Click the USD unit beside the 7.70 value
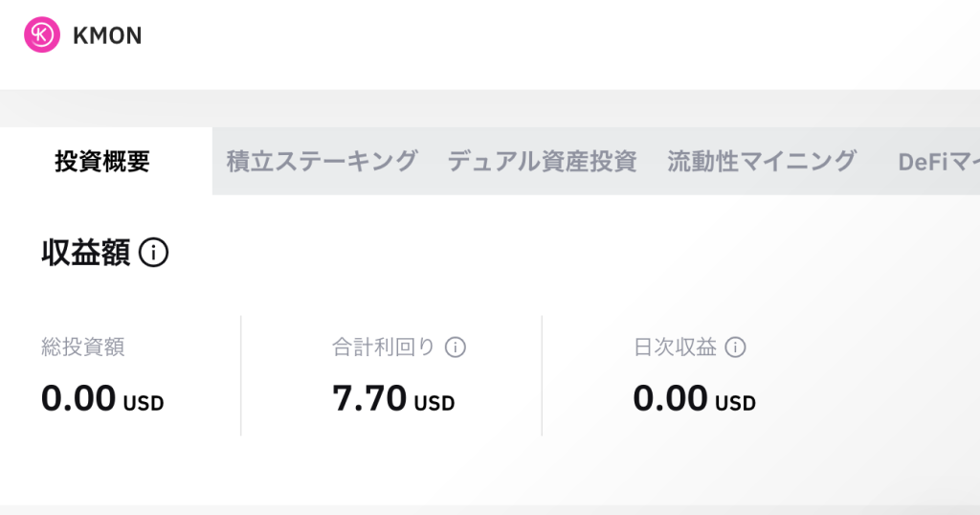980x515 pixels. click(x=434, y=403)
